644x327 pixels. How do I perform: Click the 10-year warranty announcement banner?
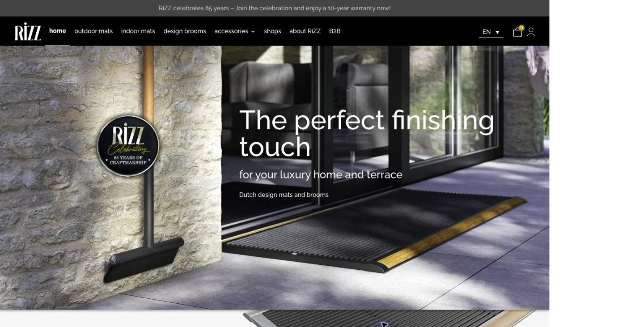pos(275,8)
